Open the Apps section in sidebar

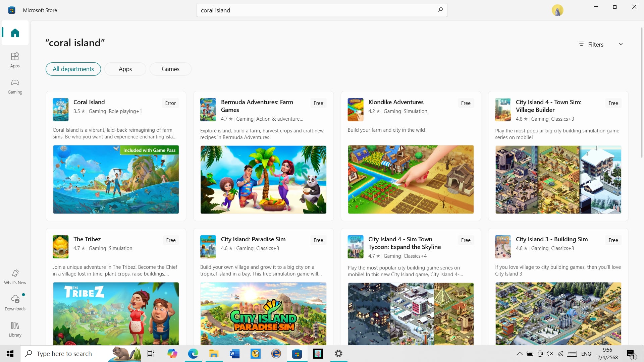pos(15,60)
